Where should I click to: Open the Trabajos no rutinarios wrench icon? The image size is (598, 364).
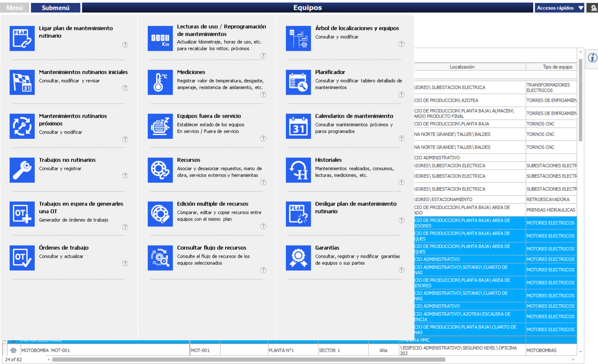[x=22, y=170]
